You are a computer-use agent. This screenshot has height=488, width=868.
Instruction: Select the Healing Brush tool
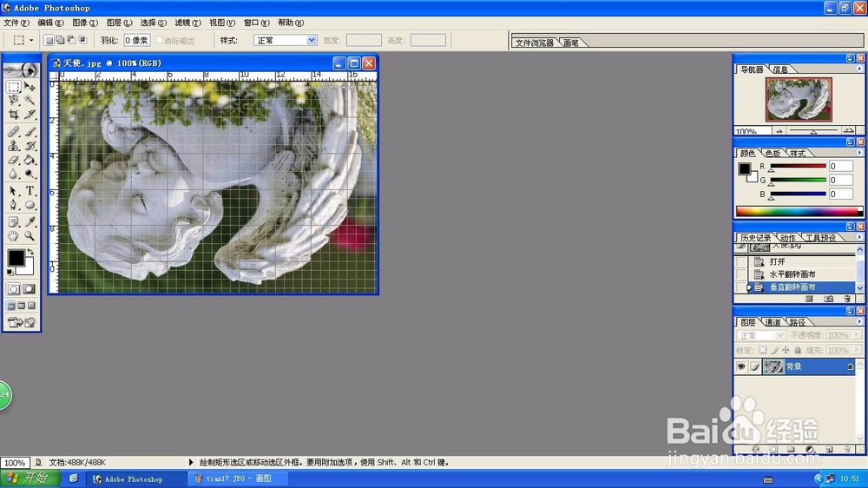[14, 132]
